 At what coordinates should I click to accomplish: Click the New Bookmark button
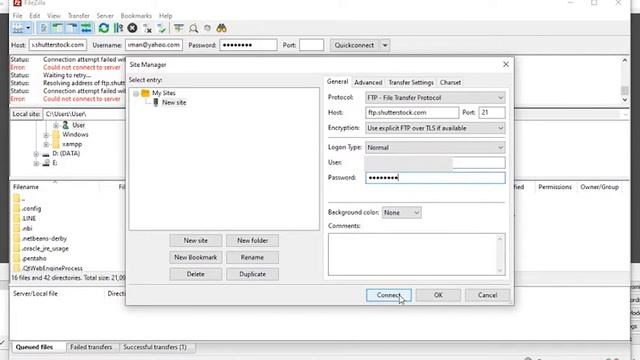(x=196, y=258)
